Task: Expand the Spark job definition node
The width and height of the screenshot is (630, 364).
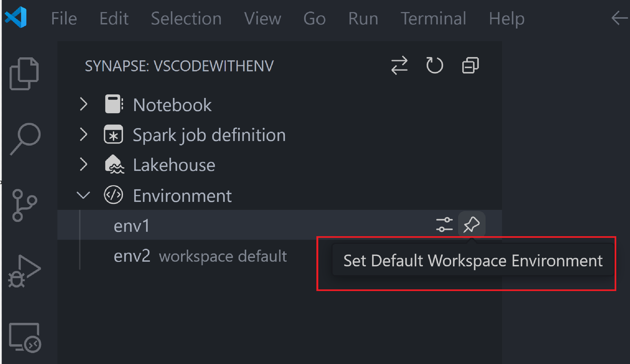Action: 83,134
